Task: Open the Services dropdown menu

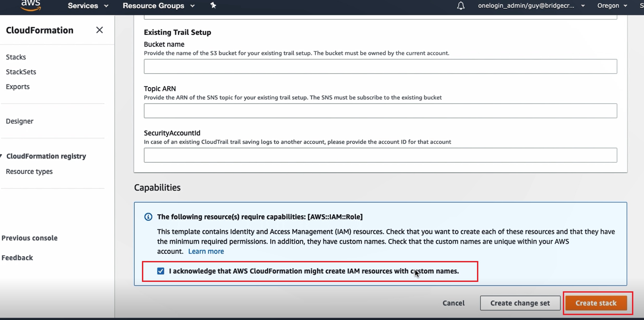Action: pyautogui.click(x=88, y=6)
